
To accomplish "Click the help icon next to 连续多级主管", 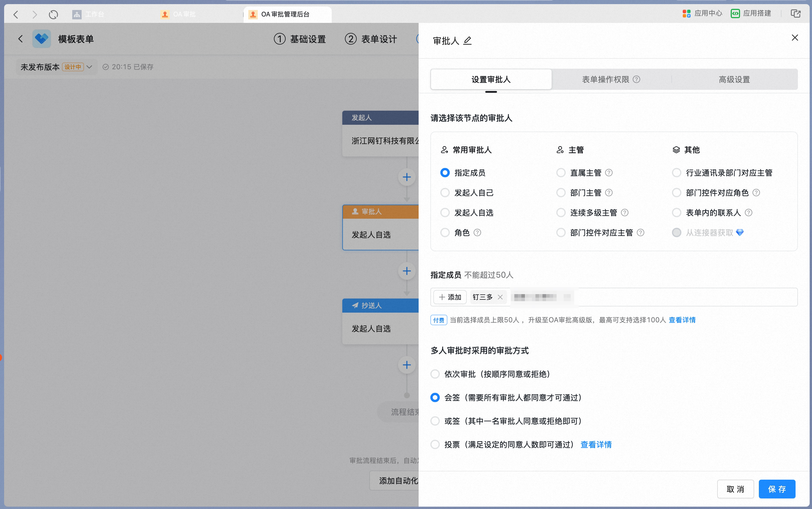I will (x=624, y=213).
